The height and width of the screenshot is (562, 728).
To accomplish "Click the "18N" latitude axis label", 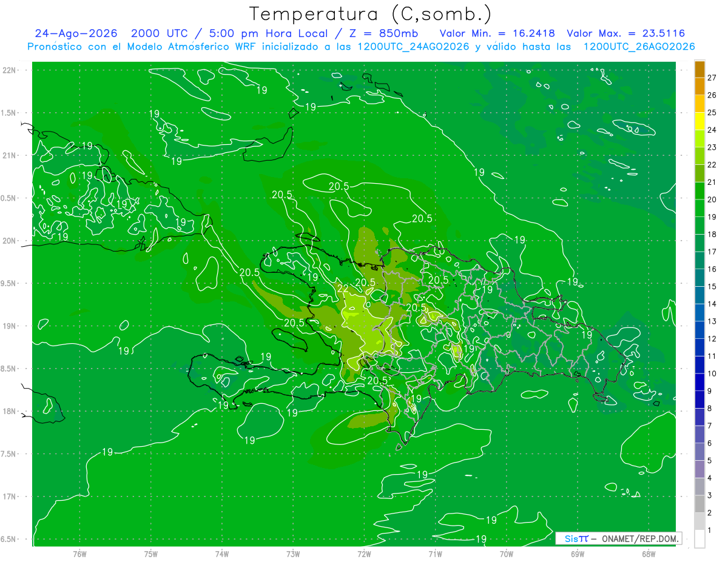I will 8,411.
